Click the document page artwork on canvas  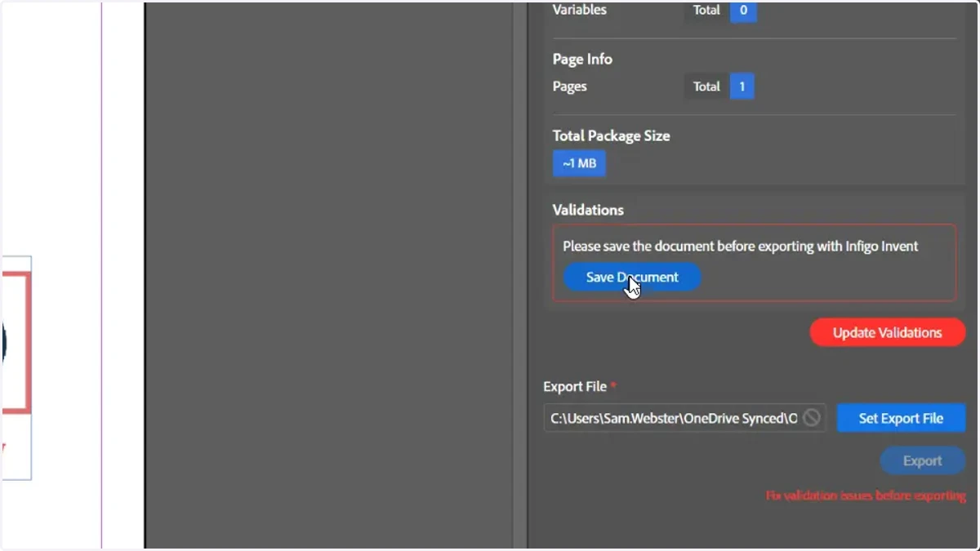16,367
